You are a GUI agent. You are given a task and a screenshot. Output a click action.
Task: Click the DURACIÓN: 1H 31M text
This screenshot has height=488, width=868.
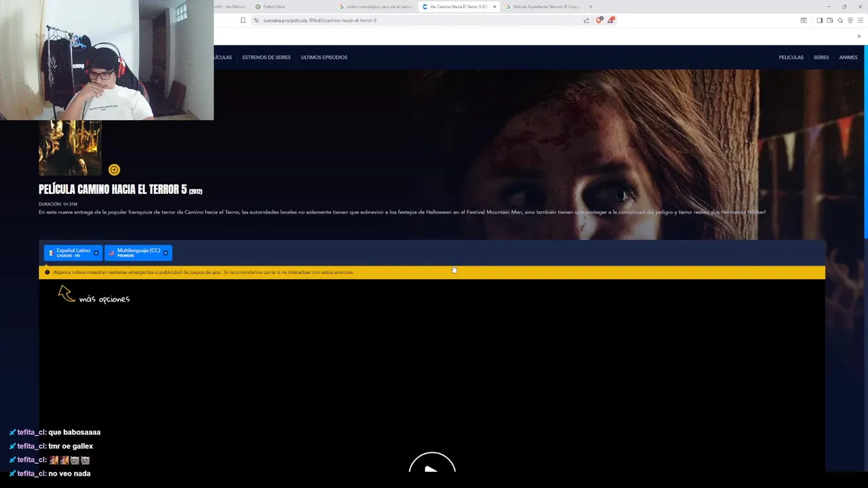(x=58, y=204)
